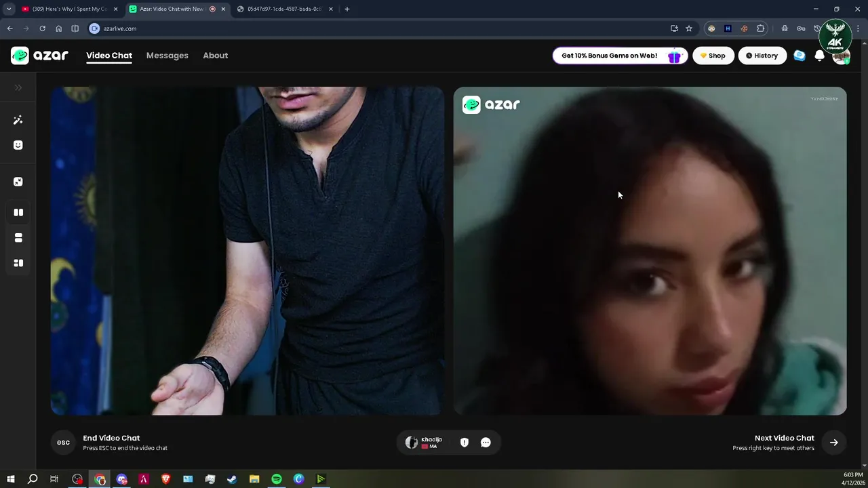Screen dimensions: 868x488
Task: Open the gem Shop
Action: (x=713, y=56)
